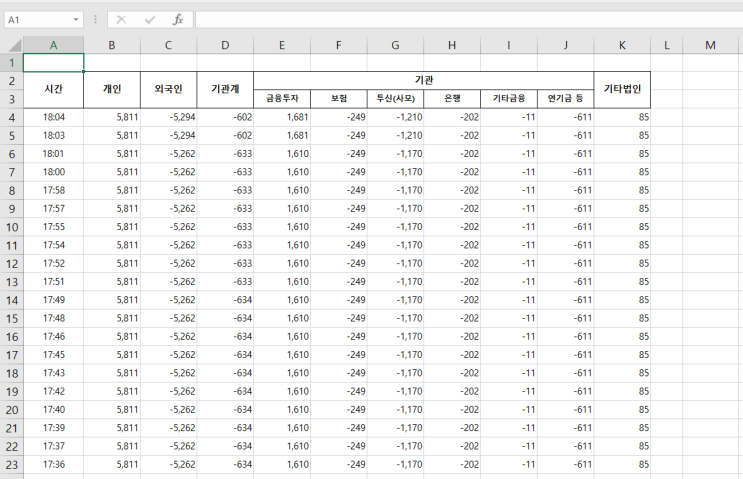Viewport: 743px width, 479px height.
Task: Click the 기타금융 subheader cell
Action: 509,99
